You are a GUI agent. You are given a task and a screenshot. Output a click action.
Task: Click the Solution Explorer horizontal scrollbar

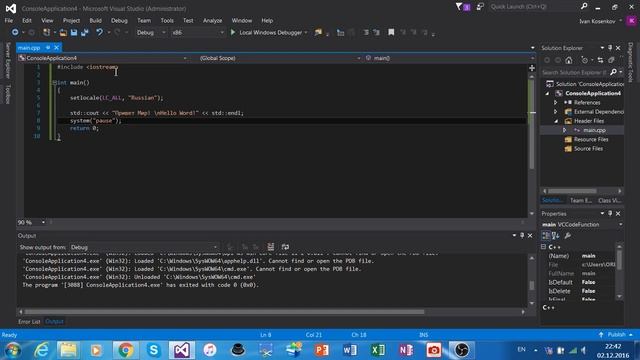(x=572, y=191)
